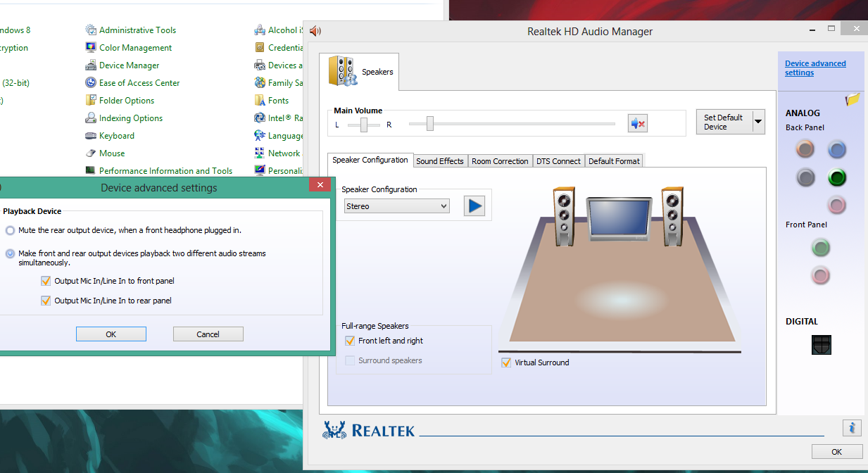Toggle the Virtual Surround checkbox
This screenshot has width=868, height=473.
[x=506, y=362]
